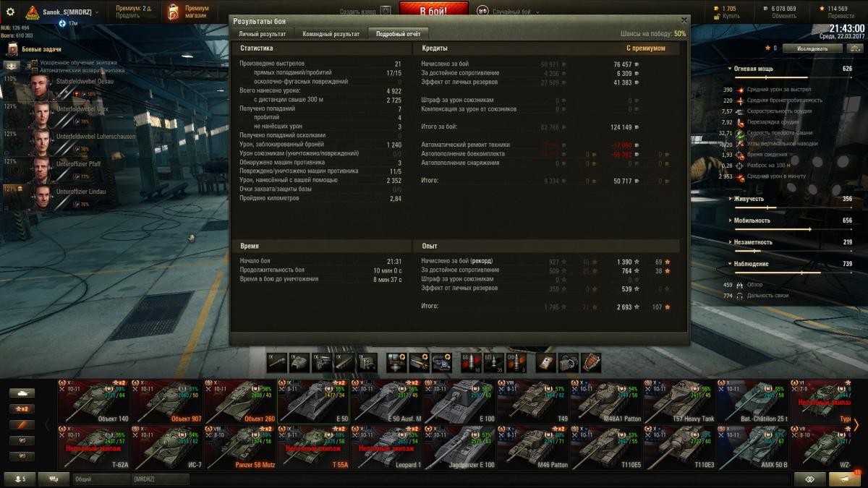Select the Jagdpanzer E 100 tank

point(459,448)
